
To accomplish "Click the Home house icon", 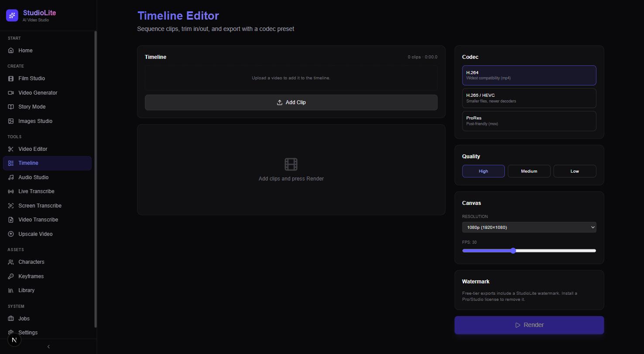I will (x=11, y=51).
